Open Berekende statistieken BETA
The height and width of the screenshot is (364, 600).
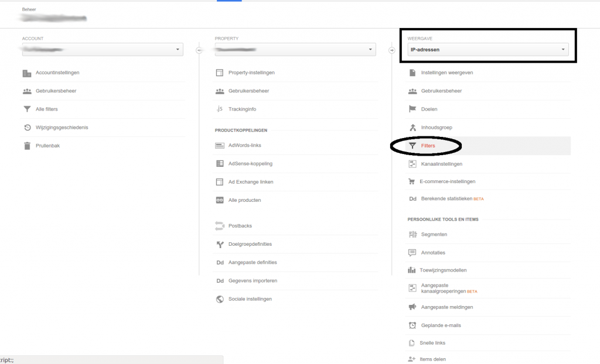452,199
